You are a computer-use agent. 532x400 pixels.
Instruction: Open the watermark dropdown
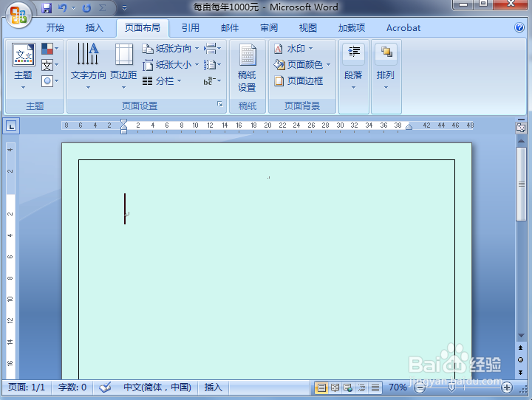point(293,49)
